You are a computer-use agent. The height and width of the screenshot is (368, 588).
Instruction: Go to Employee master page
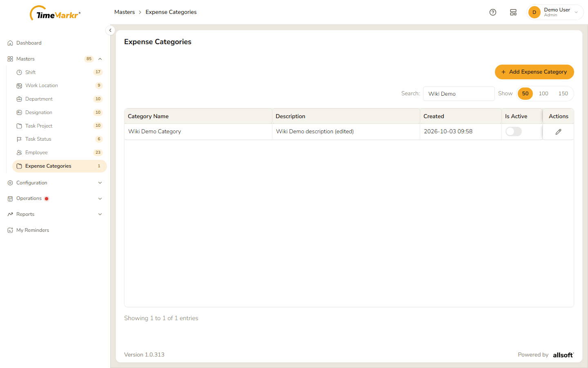tap(60, 153)
